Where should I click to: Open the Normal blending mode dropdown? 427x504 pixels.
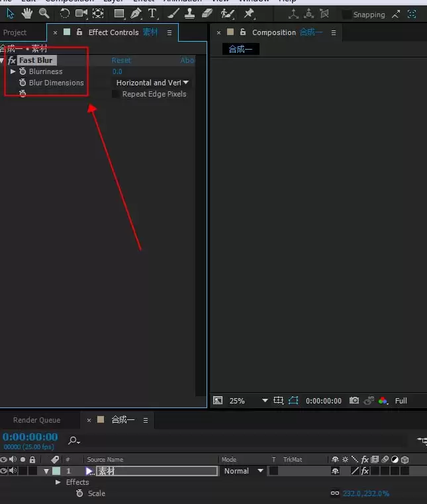click(x=244, y=471)
